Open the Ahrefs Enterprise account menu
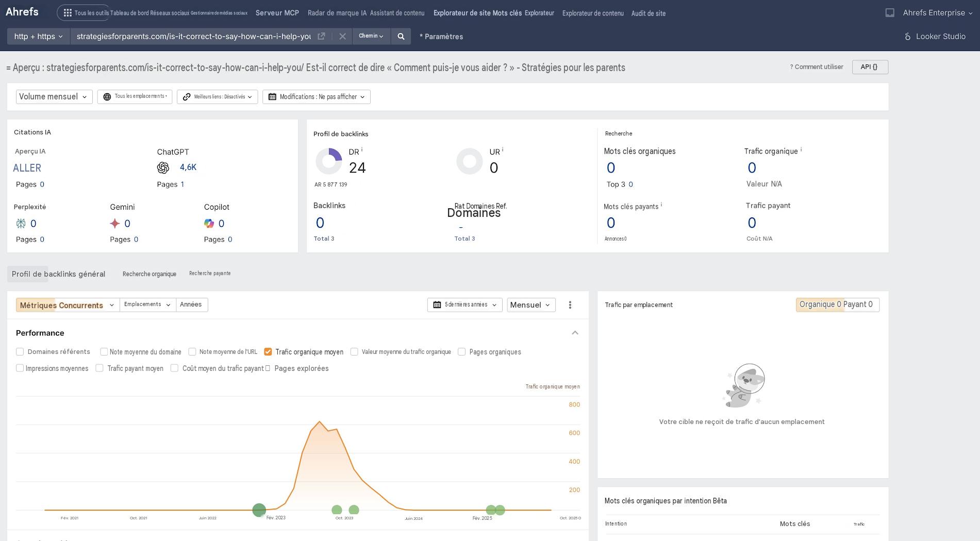980x541 pixels. (x=937, y=13)
